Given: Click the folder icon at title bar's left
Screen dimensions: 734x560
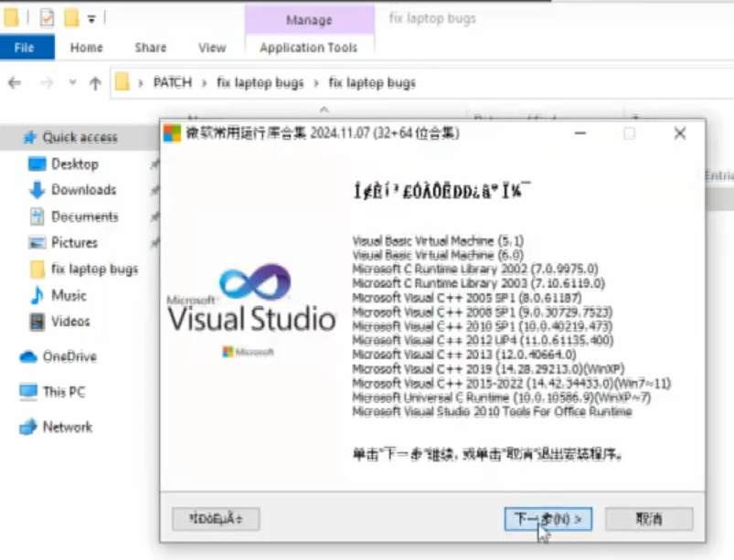Looking at the screenshot, I should pos(11,17).
